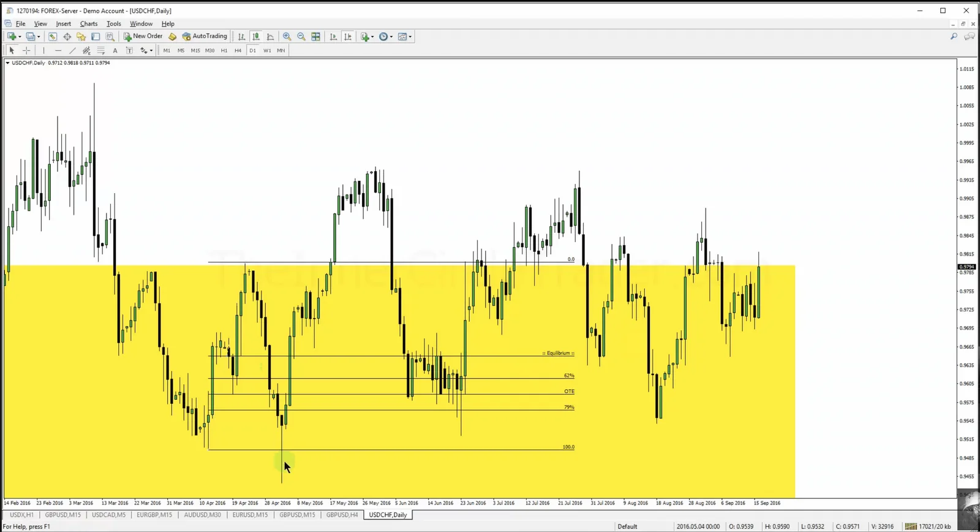The image size is (980, 532).
Task: Toggle the Terminal panel icon
Action: tap(96, 37)
